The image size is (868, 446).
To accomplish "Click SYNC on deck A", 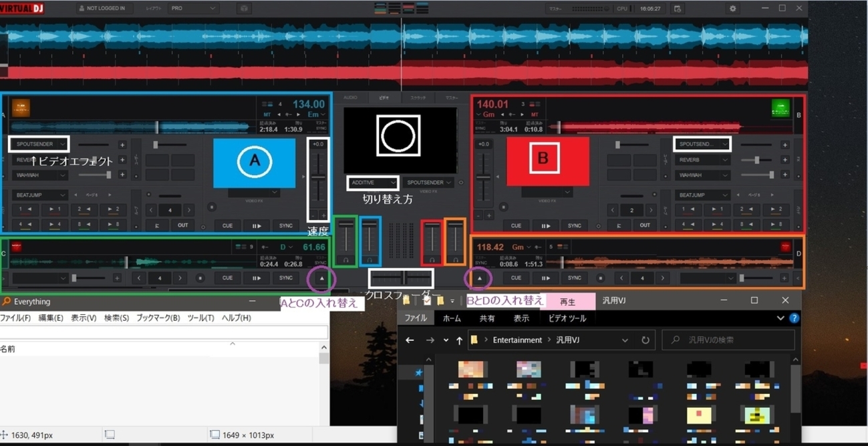I will [286, 226].
